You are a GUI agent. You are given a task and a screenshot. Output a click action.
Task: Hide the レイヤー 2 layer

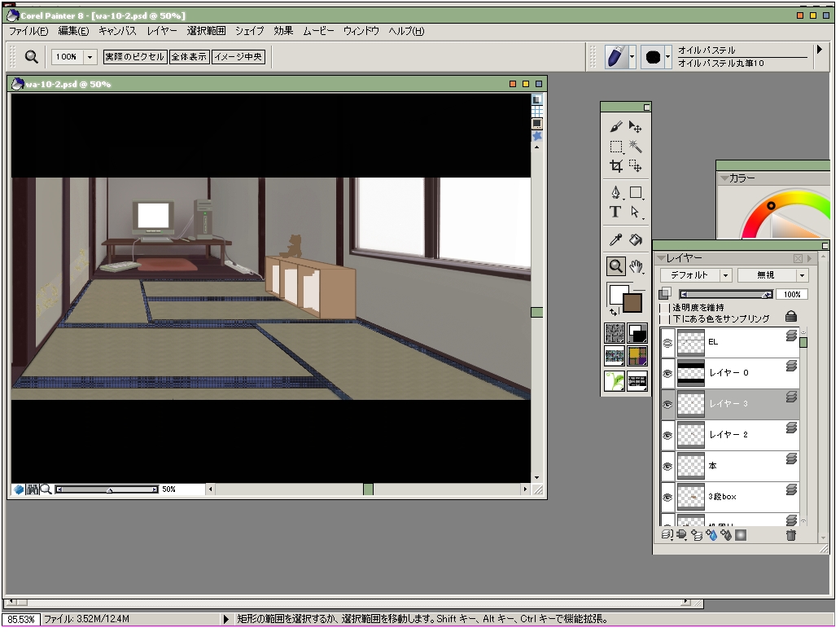tap(667, 435)
